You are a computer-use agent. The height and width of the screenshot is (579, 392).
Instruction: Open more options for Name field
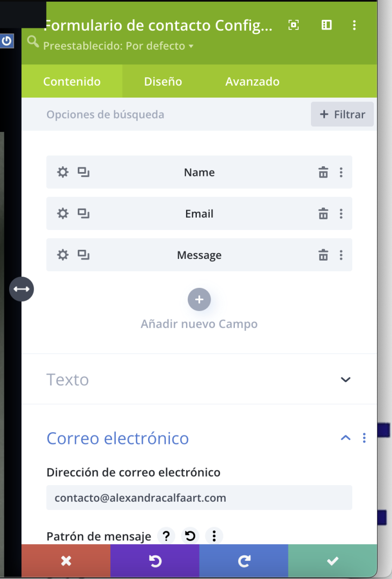point(341,172)
